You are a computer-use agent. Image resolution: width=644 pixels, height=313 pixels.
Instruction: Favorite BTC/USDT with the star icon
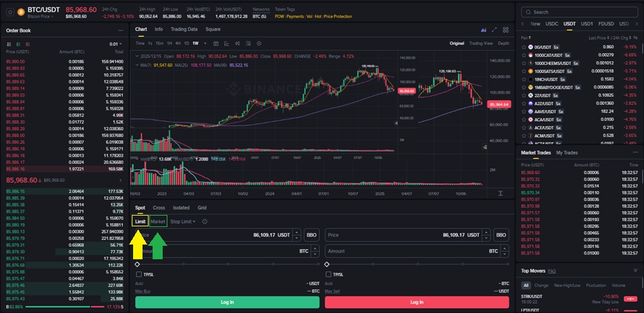(x=10, y=12)
